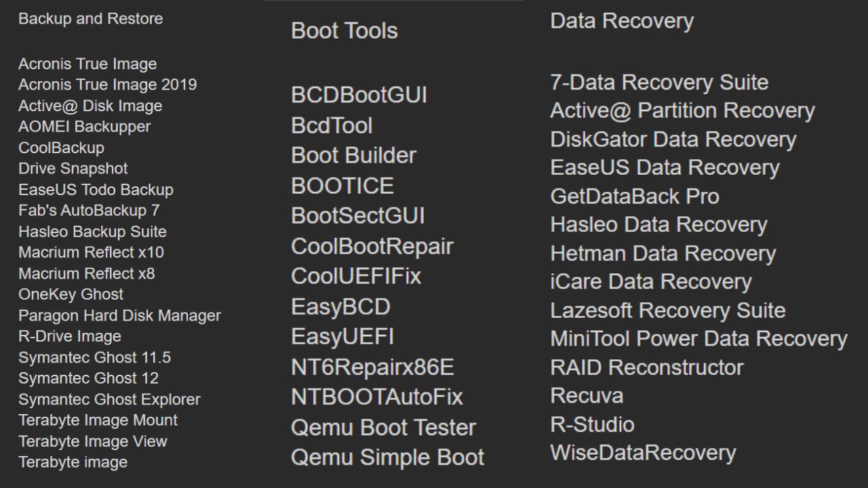Select Symantec Ghost Explorer
Screen dimensions: 868x488
point(109,400)
